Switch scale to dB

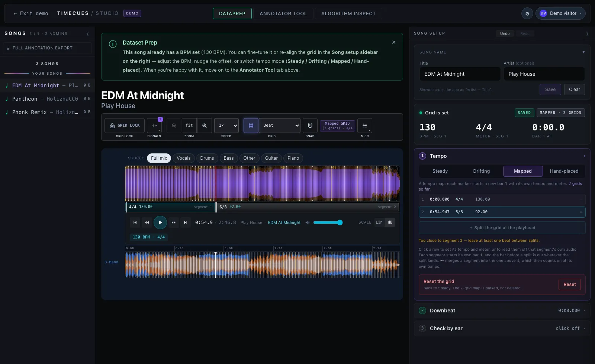click(390, 222)
